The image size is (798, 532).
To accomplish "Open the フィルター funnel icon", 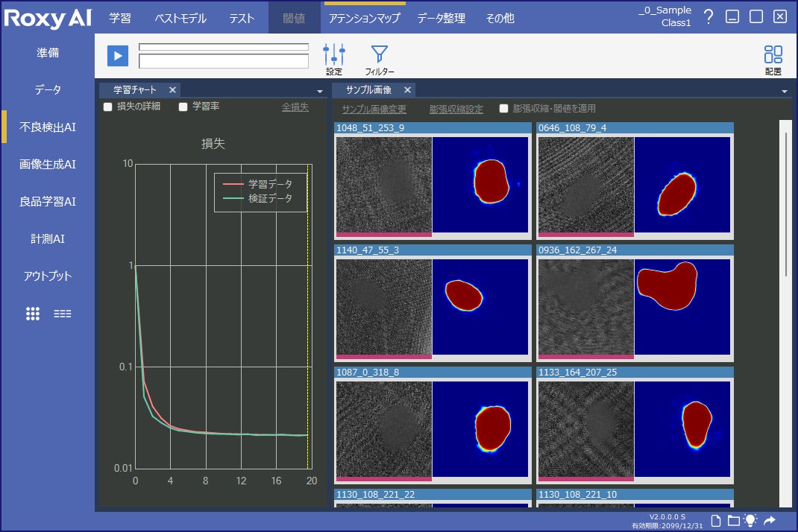I will (380, 55).
